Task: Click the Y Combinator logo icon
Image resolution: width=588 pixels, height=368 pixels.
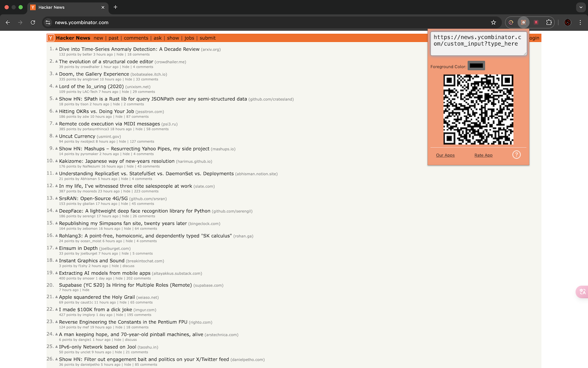Action: point(51,38)
